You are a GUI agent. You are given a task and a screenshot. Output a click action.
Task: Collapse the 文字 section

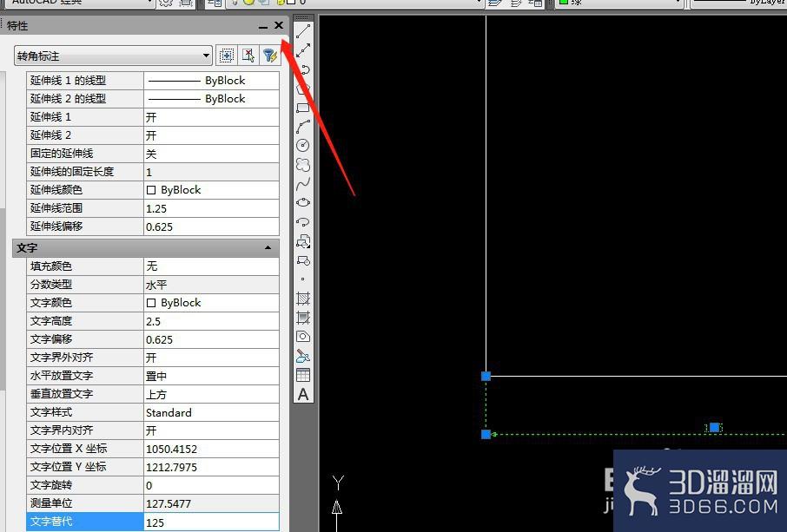click(268, 247)
